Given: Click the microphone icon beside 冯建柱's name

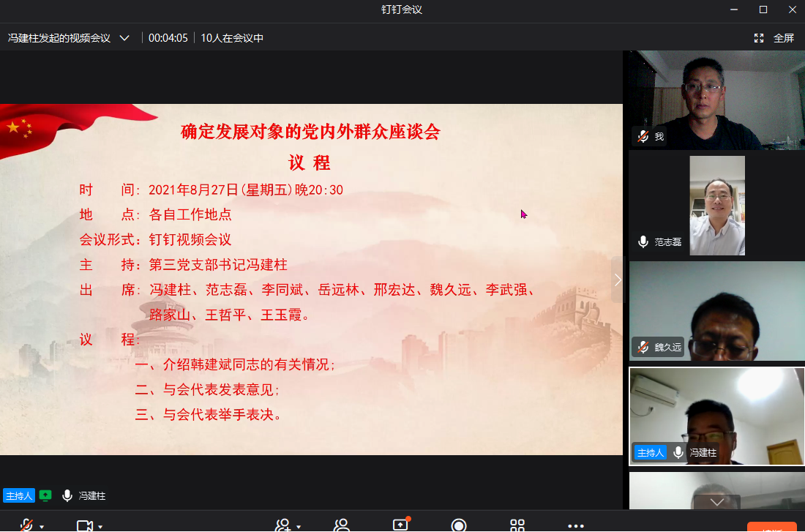Looking at the screenshot, I should (x=67, y=495).
